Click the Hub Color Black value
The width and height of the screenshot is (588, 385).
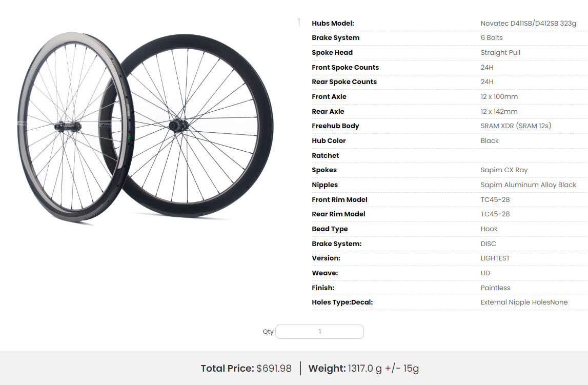(490, 140)
